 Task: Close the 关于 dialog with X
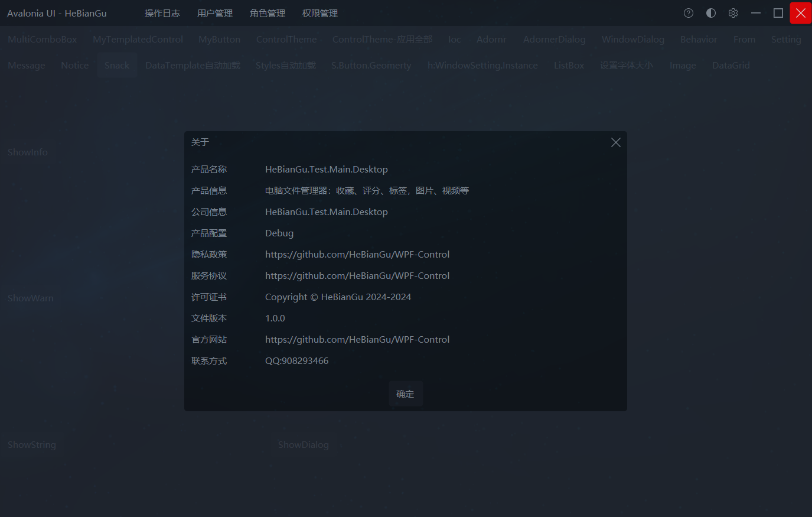click(616, 142)
